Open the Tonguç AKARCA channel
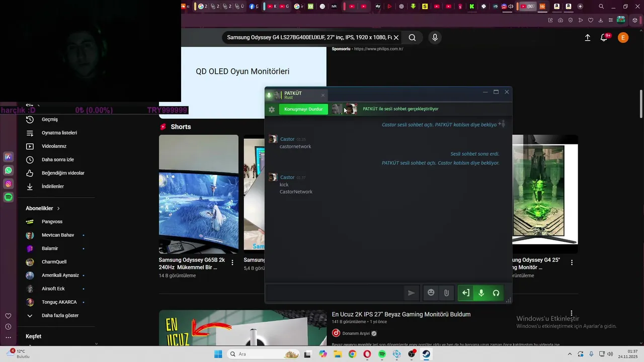 [59, 302]
